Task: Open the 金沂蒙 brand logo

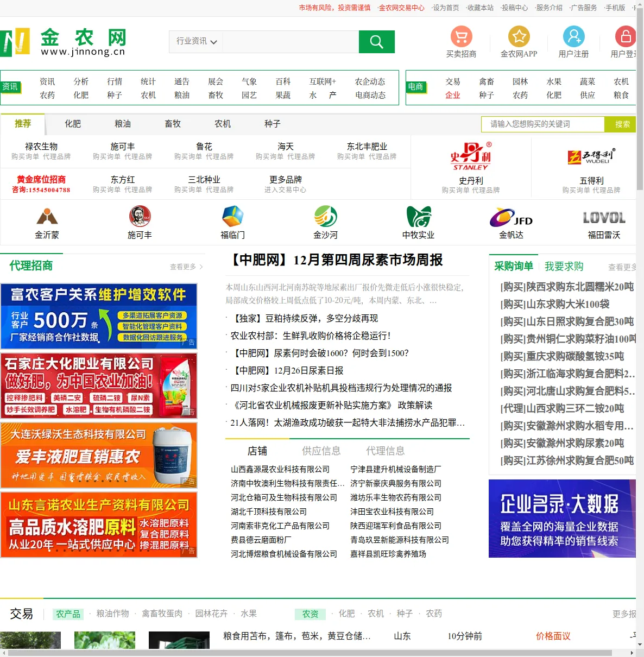Action: click(x=47, y=217)
